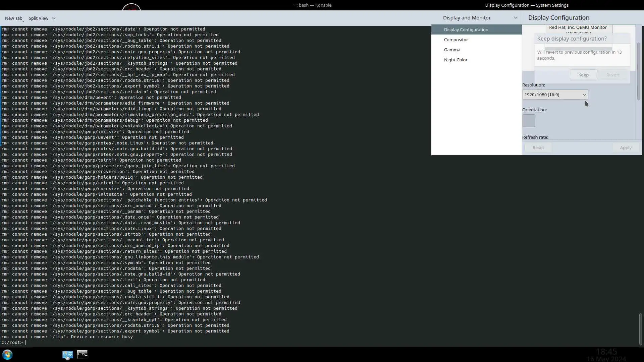This screenshot has width=644, height=362.
Task: Click the Konsole terminal taskbar icon
Action: [82, 354]
